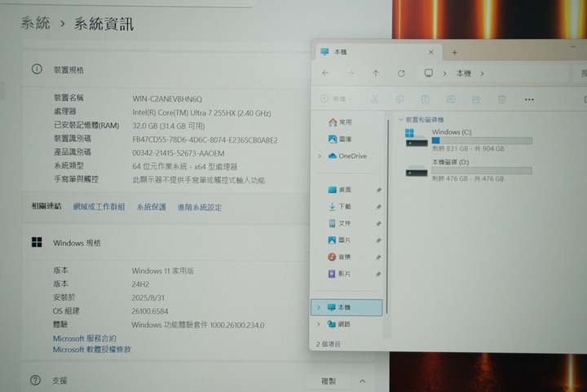Go up one folder level
This screenshot has height=392, width=587.
coord(376,73)
